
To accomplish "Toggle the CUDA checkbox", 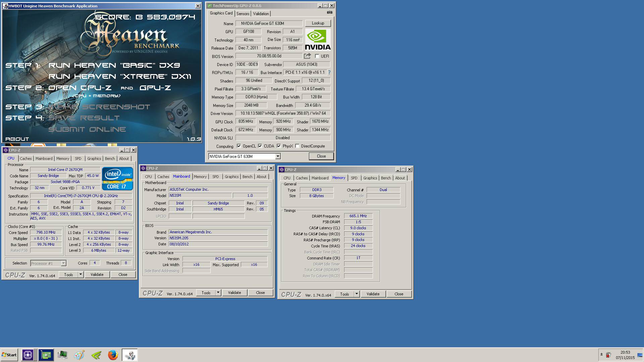I will tap(260, 146).
